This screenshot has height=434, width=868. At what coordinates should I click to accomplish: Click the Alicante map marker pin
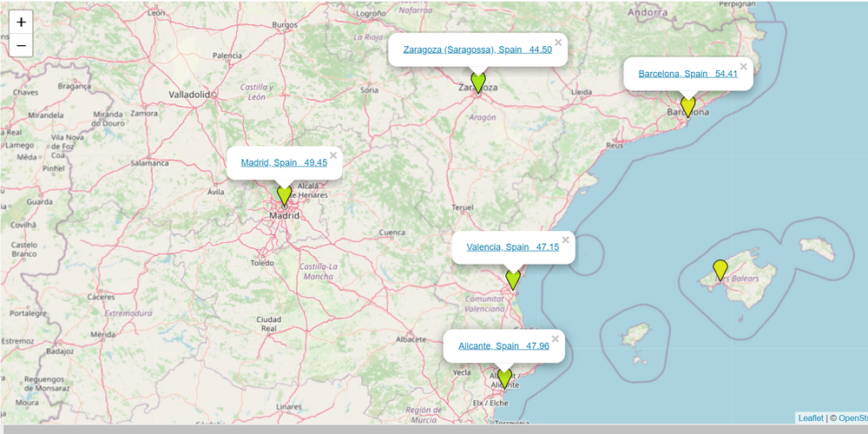click(504, 378)
